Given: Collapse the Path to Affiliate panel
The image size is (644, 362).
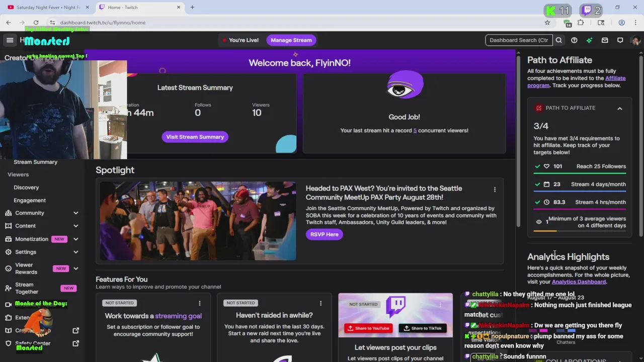Looking at the screenshot, I should coord(620,108).
